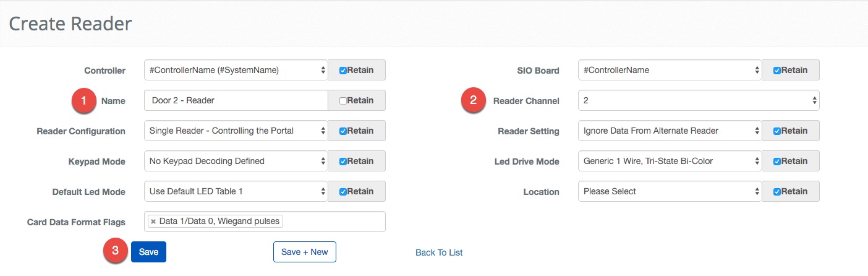Image resolution: width=868 pixels, height=276 pixels.
Task: Toggle Retain for Reader Configuration
Action: [x=343, y=131]
